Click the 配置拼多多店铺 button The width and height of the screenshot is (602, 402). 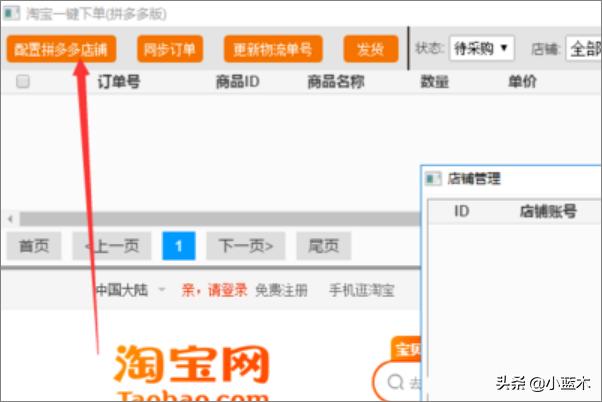[x=61, y=49]
